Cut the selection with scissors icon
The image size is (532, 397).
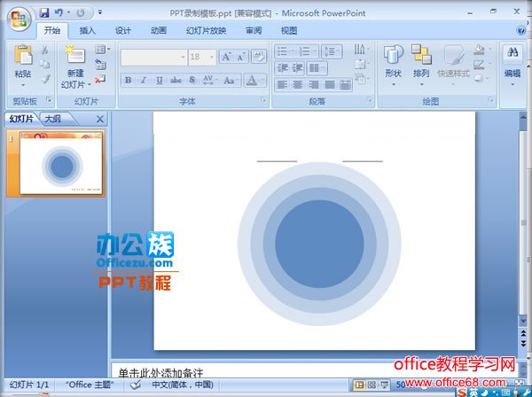[45, 51]
